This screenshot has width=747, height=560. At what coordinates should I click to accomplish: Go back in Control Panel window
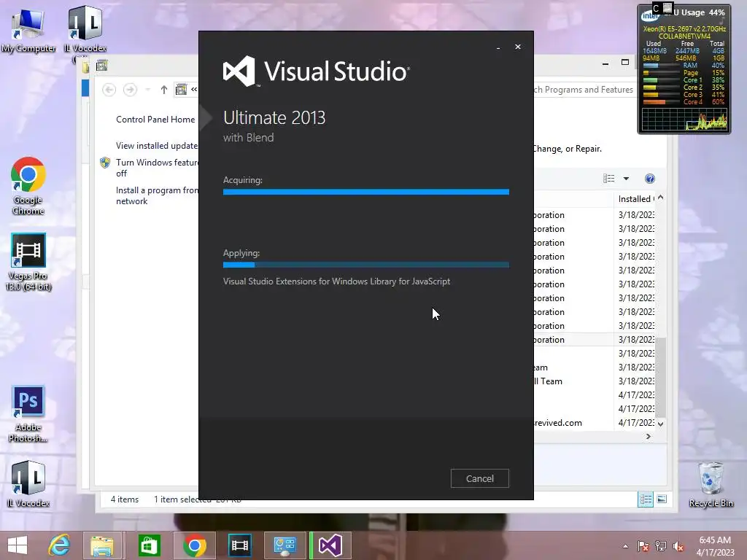point(109,90)
